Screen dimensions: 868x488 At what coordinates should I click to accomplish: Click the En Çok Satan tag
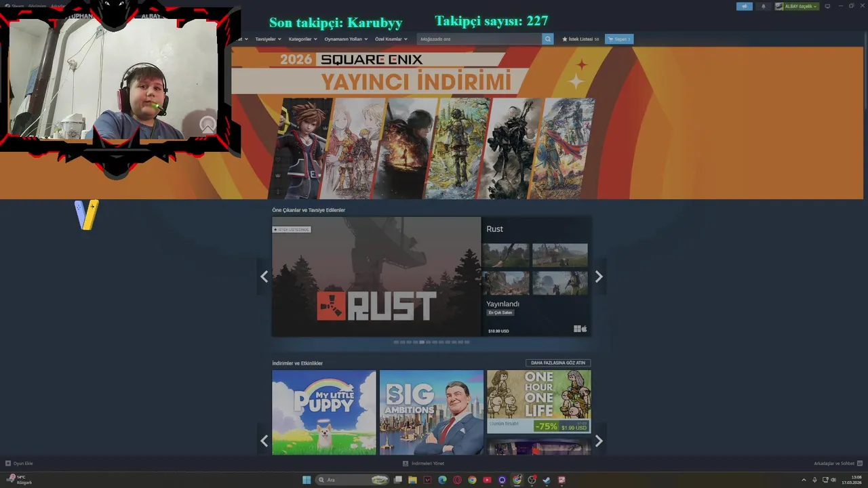(500, 312)
